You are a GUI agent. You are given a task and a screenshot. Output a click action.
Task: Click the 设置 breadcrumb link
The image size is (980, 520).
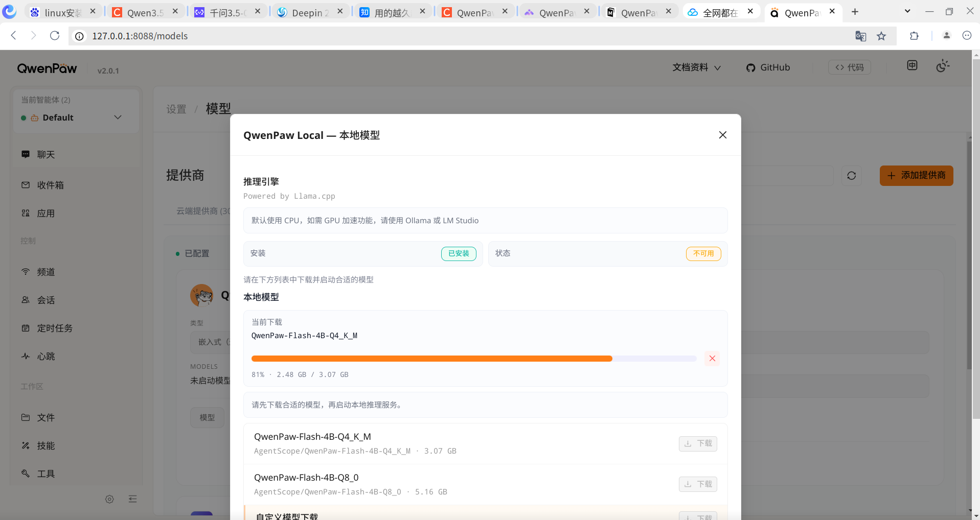(176, 109)
